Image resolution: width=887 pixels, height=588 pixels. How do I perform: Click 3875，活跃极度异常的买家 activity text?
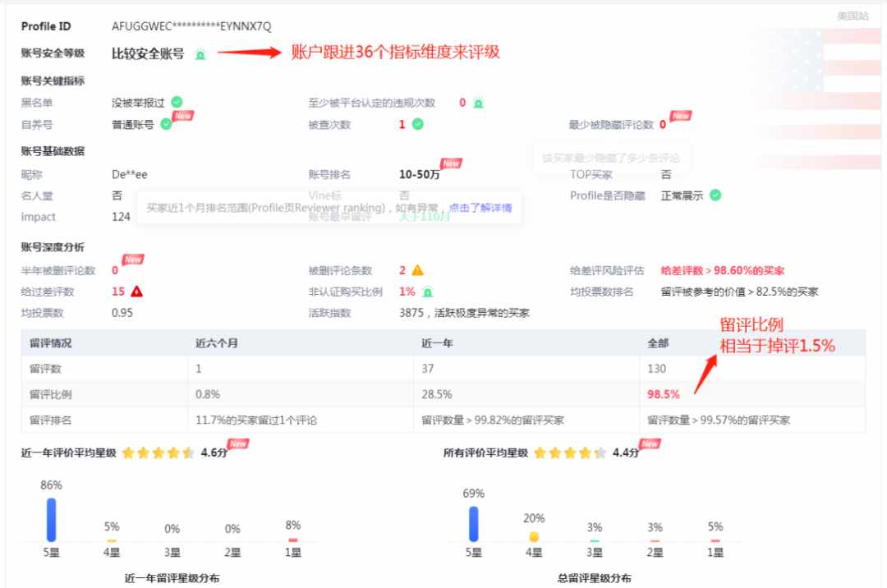(464, 313)
